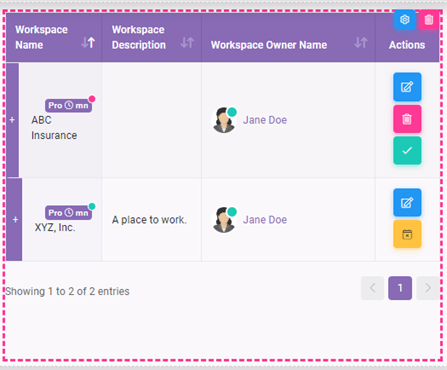The width and height of the screenshot is (447, 370).
Task: Click the 'A place to work.' description
Action: pyautogui.click(x=149, y=220)
